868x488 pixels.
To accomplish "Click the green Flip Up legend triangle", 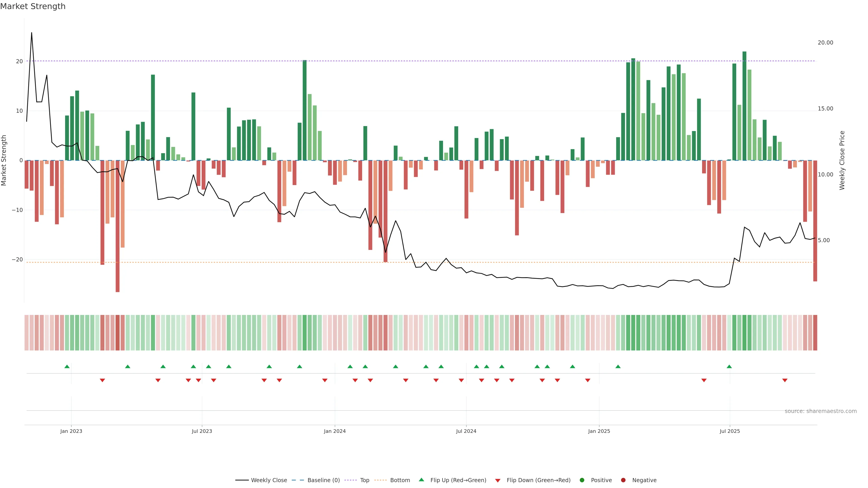I will click(421, 480).
